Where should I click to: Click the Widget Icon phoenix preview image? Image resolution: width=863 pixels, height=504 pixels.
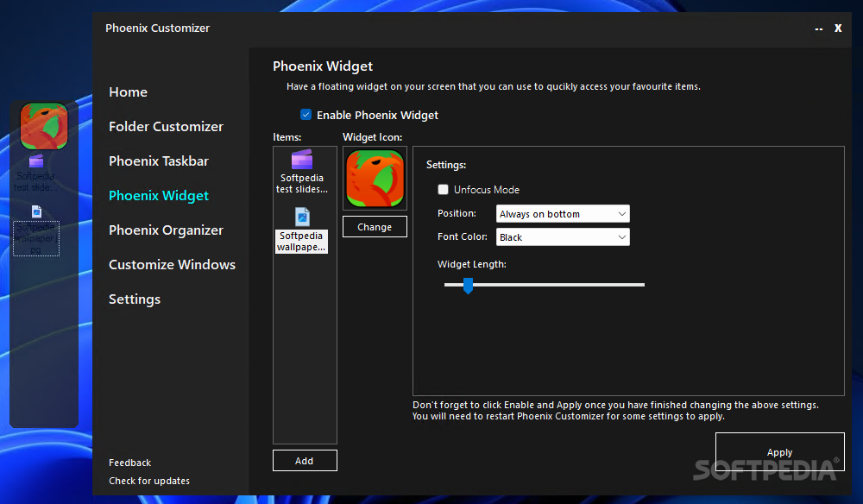pyautogui.click(x=375, y=179)
